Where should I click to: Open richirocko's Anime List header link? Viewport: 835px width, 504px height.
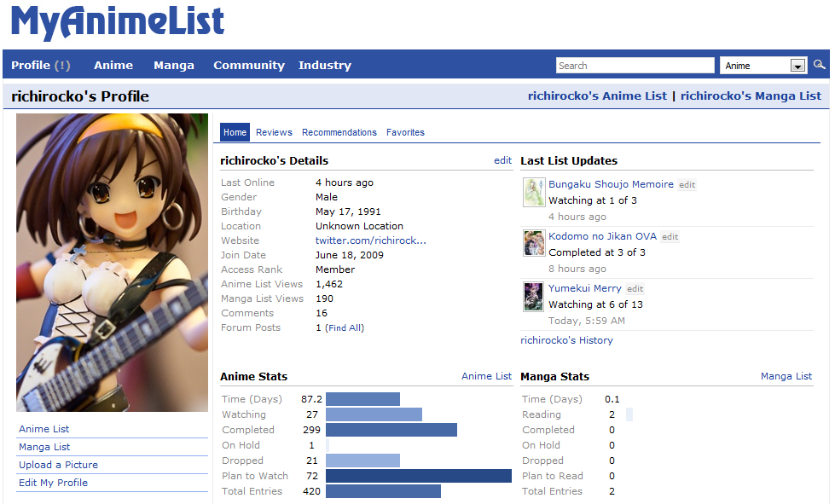597,96
